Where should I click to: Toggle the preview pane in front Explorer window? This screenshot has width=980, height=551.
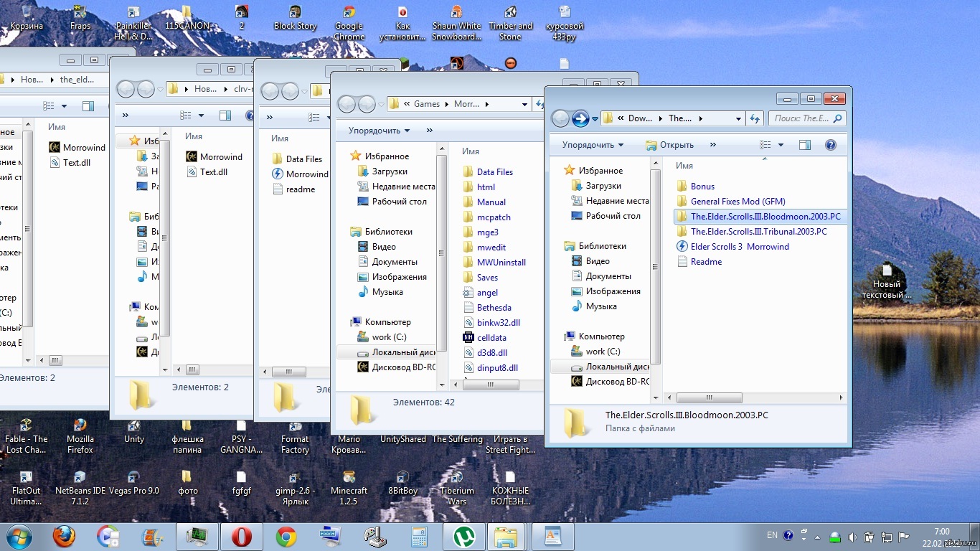pos(804,145)
